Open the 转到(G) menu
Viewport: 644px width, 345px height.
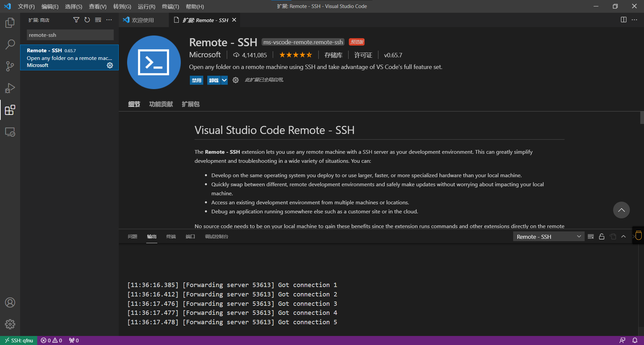click(x=122, y=6)
